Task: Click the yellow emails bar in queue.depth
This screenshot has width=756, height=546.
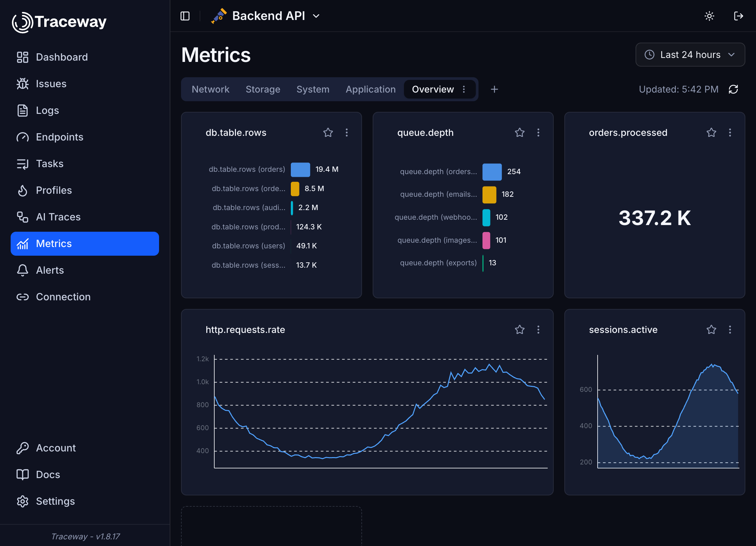Action: pos(489,195)
